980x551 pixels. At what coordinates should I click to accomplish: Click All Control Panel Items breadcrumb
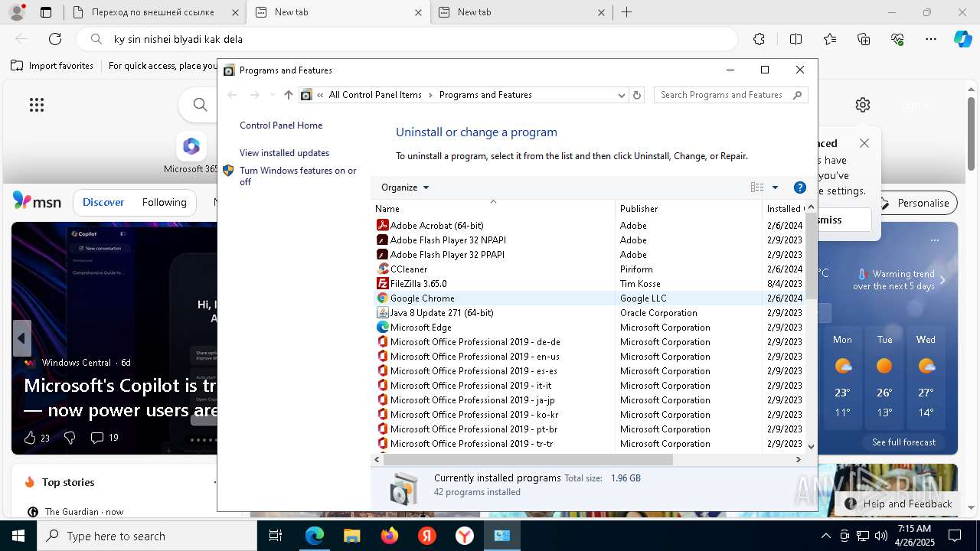(375, 95)
